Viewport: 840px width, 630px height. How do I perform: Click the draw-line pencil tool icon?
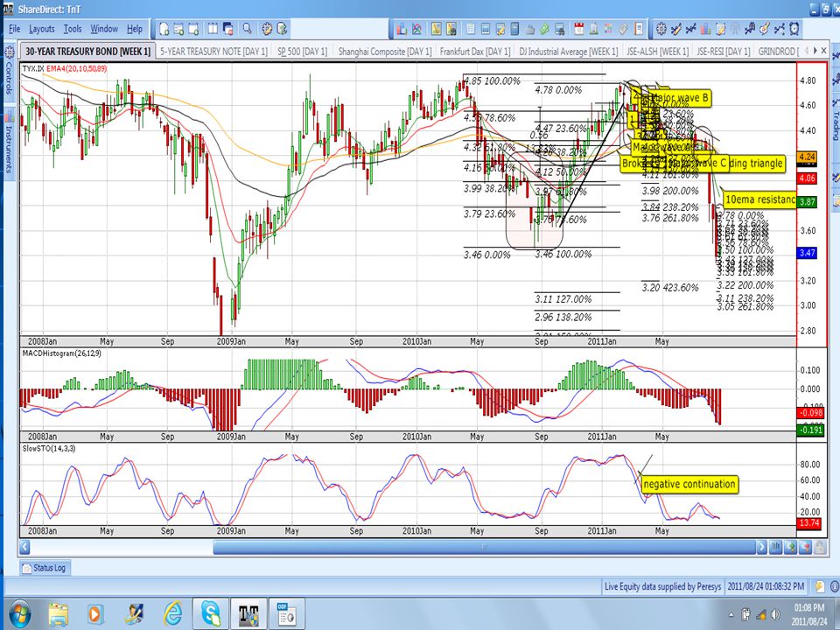676,28
